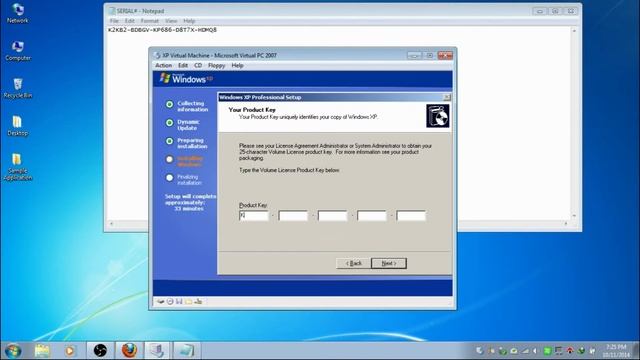Viewport: 640px width, 360px height.
Task: Click the serial key text in Notepad
Action: tap(162, 30)
